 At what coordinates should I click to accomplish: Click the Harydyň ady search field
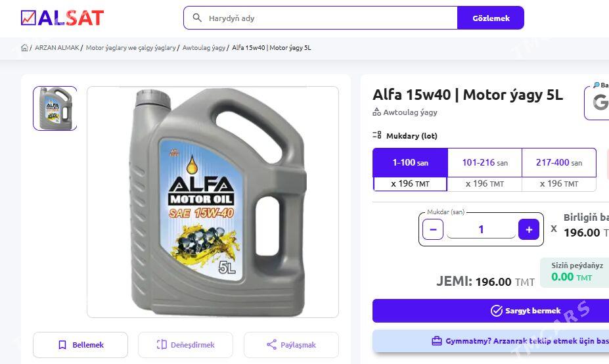pos(328,18)
